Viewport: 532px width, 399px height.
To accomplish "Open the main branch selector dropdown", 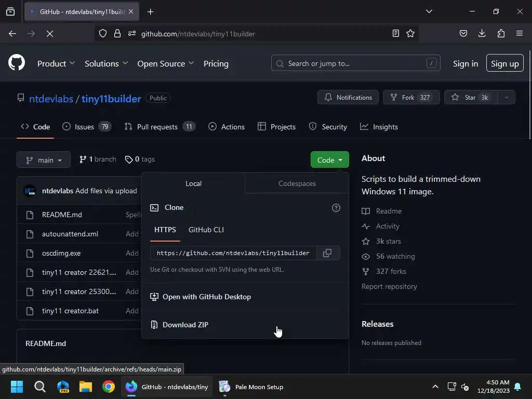I will 44,160.
